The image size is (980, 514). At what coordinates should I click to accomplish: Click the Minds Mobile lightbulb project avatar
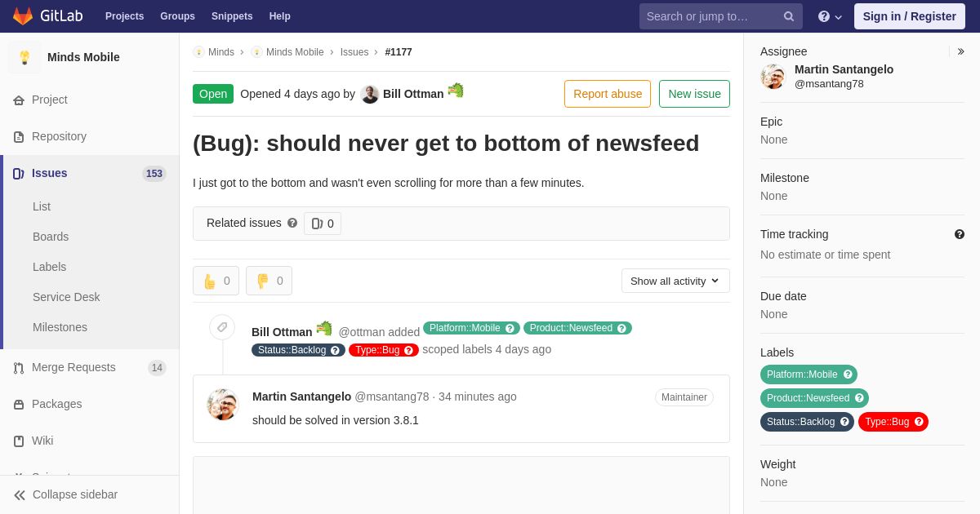coord(24,57)
